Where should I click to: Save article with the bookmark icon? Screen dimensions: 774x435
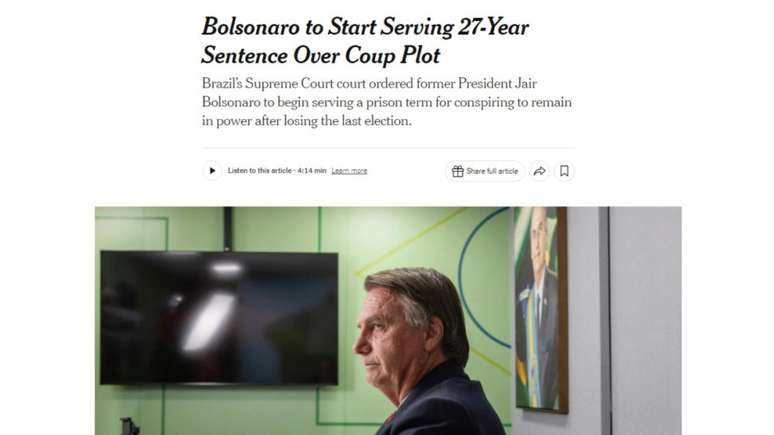coord(564,171)
